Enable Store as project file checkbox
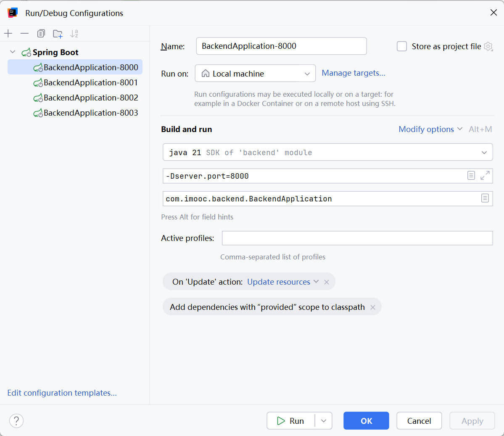Screen dimensions: 504x436 (402, 46)
